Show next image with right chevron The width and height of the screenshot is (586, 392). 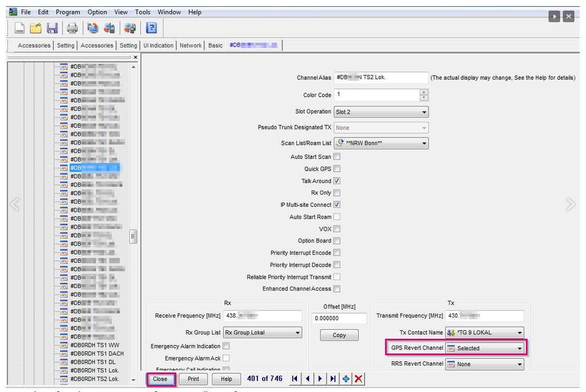571,204
